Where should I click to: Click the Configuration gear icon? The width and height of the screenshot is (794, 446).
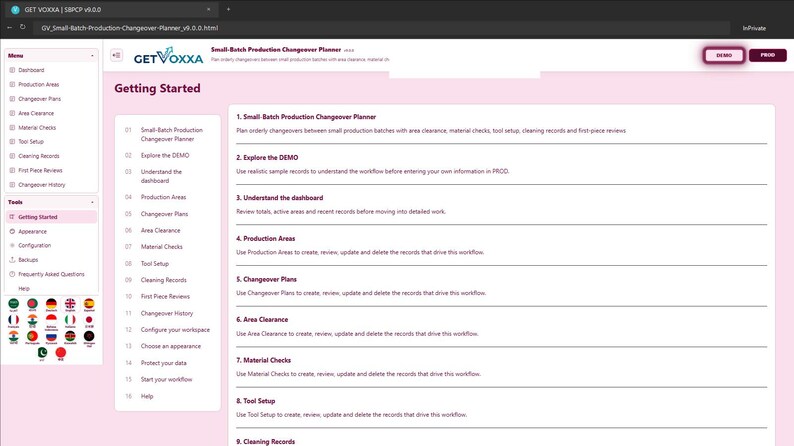tap(12, 246)
